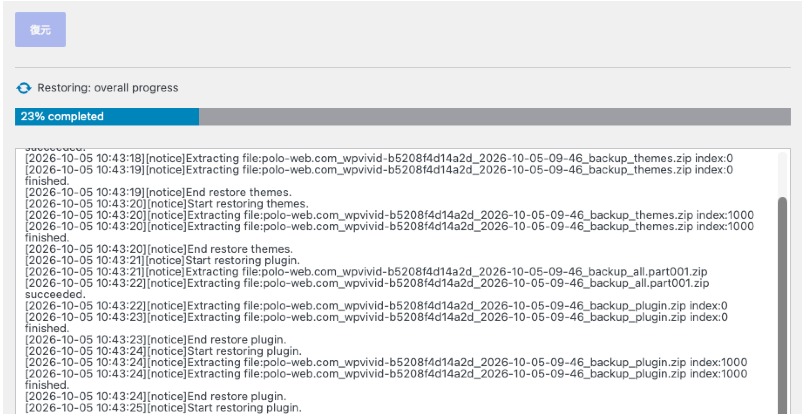Click the restore log scrollbar thumb

click(782, 306)
